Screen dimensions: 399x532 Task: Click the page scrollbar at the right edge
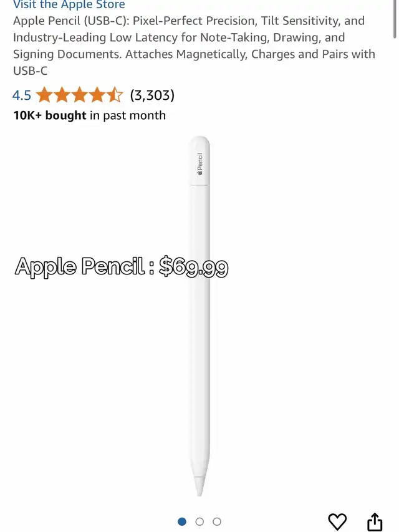tap(395, 19)
